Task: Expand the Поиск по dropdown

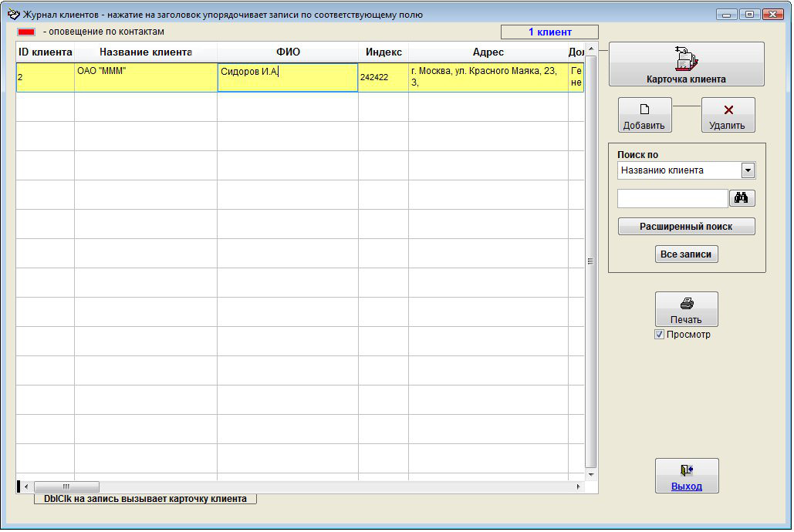Action: (747, 170)
